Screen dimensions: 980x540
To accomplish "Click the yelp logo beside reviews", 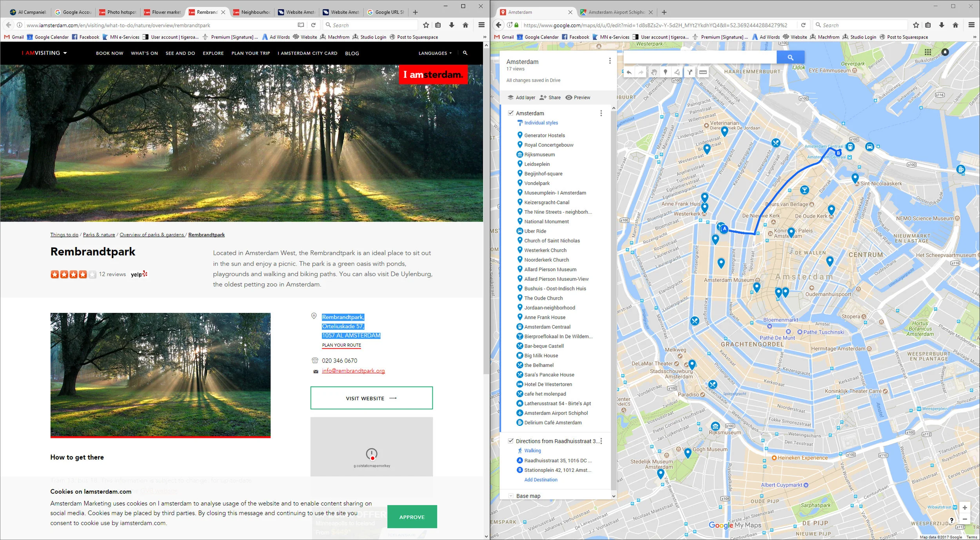I will pyautogui.click(x=139, y=274).
